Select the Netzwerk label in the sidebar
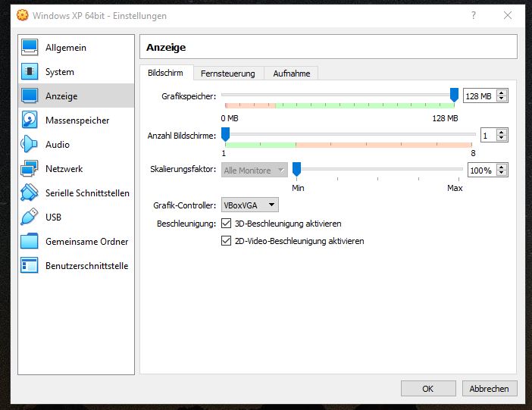Screen dimensions: 532x410 (x=64, y=169)
